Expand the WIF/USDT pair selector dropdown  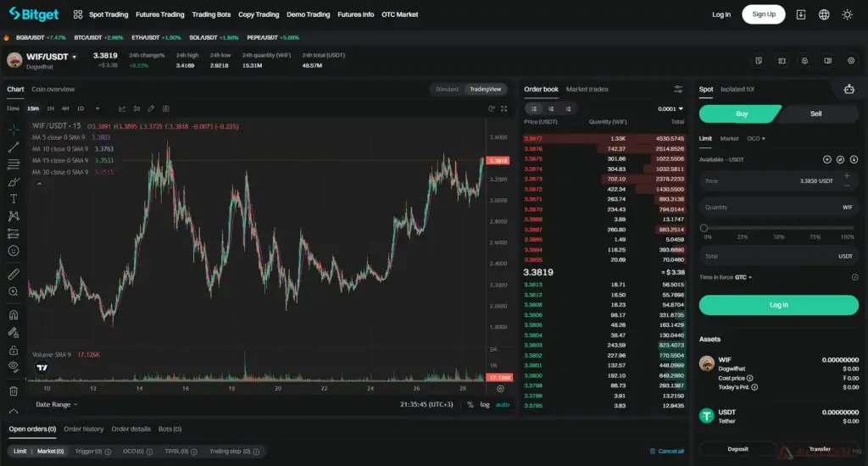75,57
